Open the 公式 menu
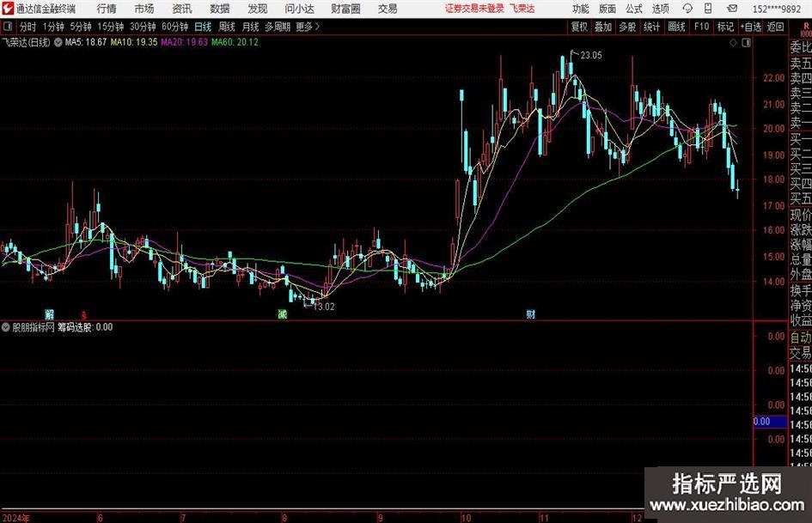The width and height of the screenshot is (812, 523). (634, 9)
